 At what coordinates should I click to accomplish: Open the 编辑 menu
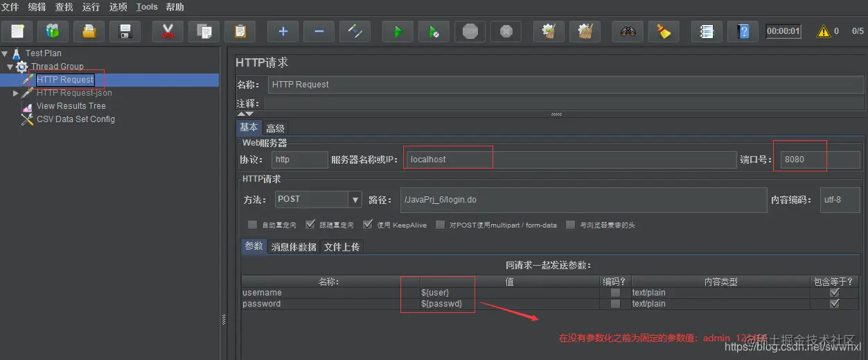tap(37, 7)
